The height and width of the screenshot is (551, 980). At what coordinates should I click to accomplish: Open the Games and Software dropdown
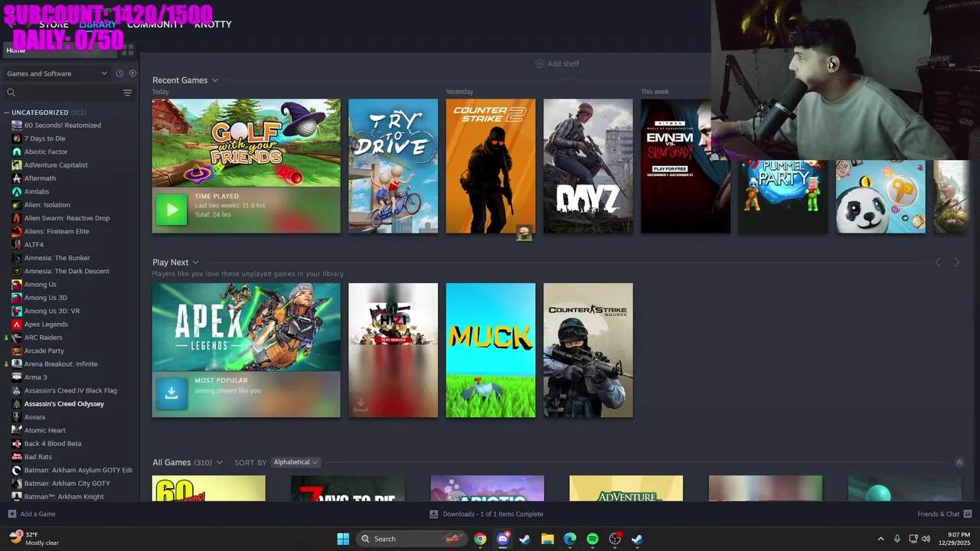[57, 73]
